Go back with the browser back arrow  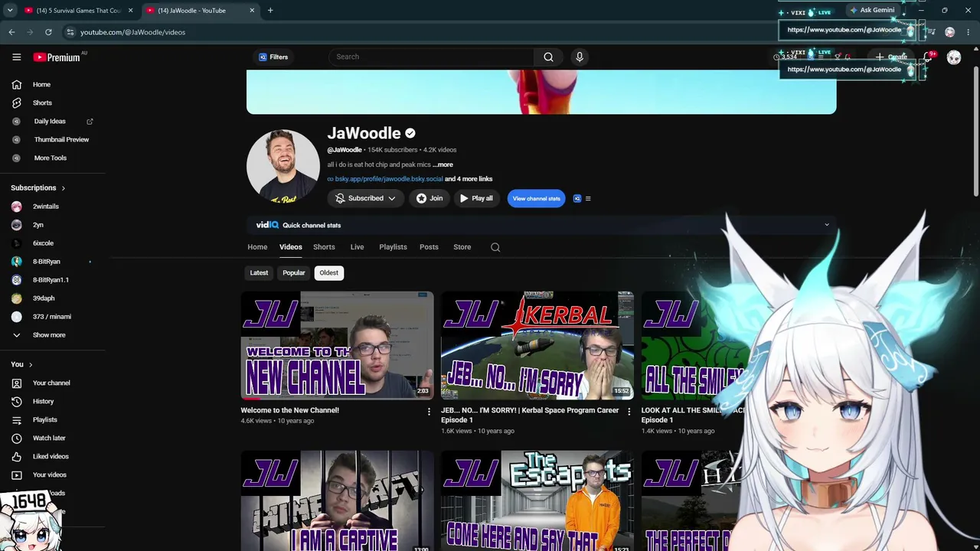[11, 32]
